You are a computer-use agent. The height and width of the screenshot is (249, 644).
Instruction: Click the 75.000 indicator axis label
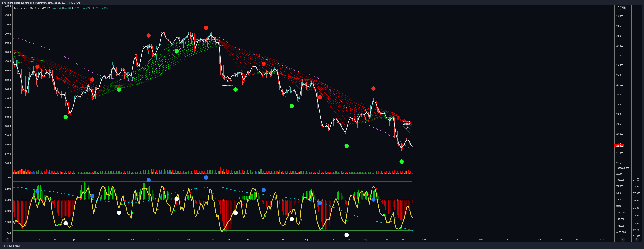click(620, 186)
